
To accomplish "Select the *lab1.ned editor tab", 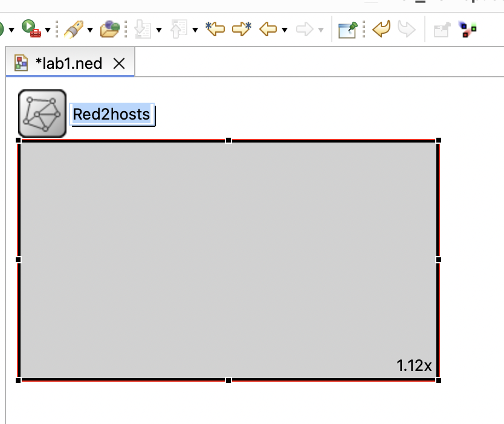I will 70,63.
